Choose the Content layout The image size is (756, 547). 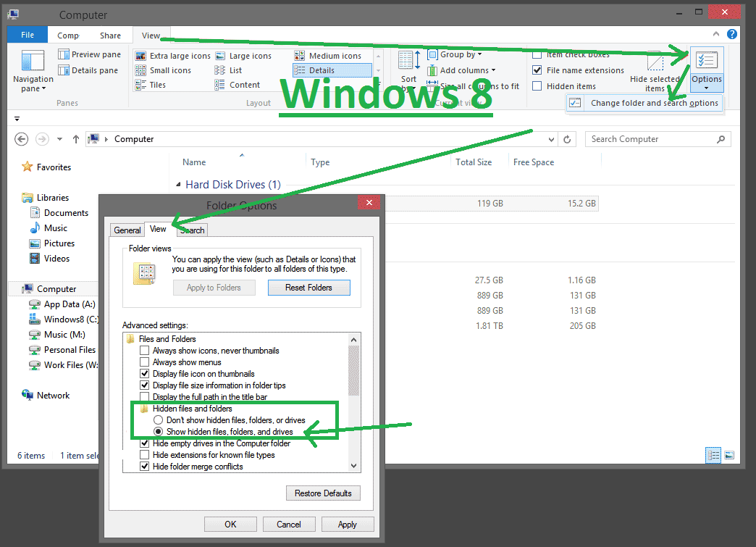click(x=238, y=85)
